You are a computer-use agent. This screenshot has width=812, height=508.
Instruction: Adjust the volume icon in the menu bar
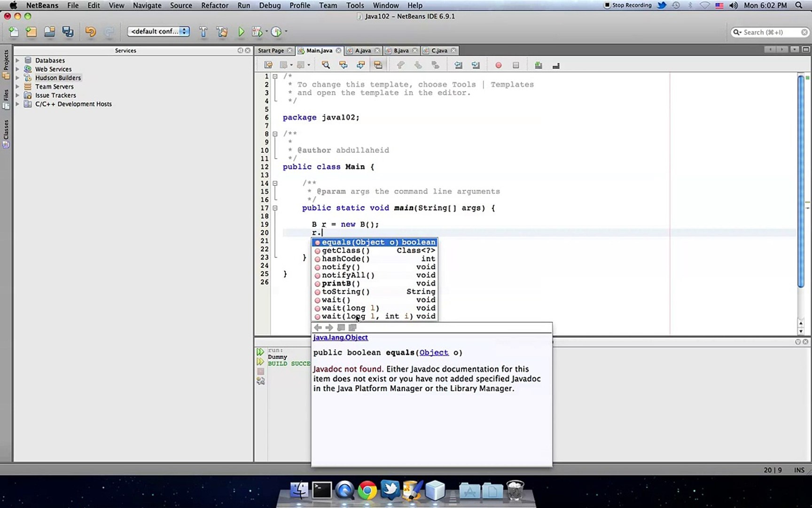click(733, 6)
